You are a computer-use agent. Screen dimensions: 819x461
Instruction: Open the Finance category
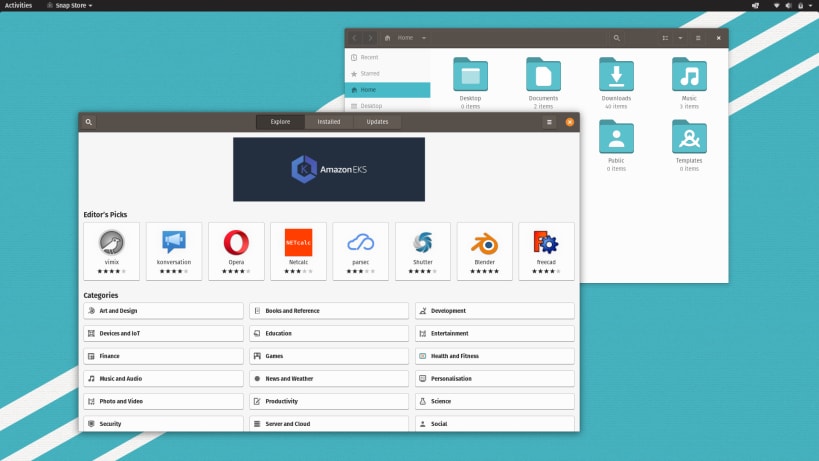click(163, 356)
